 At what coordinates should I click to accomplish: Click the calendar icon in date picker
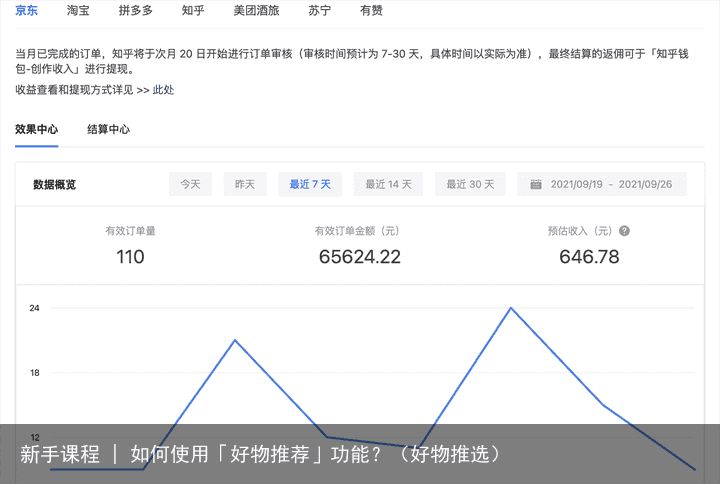536,185
